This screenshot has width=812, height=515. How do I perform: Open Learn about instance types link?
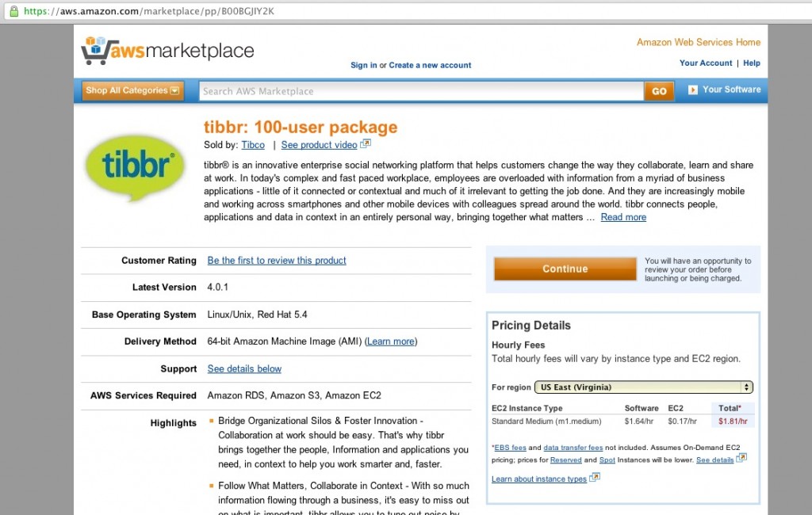tap(538, 479)
